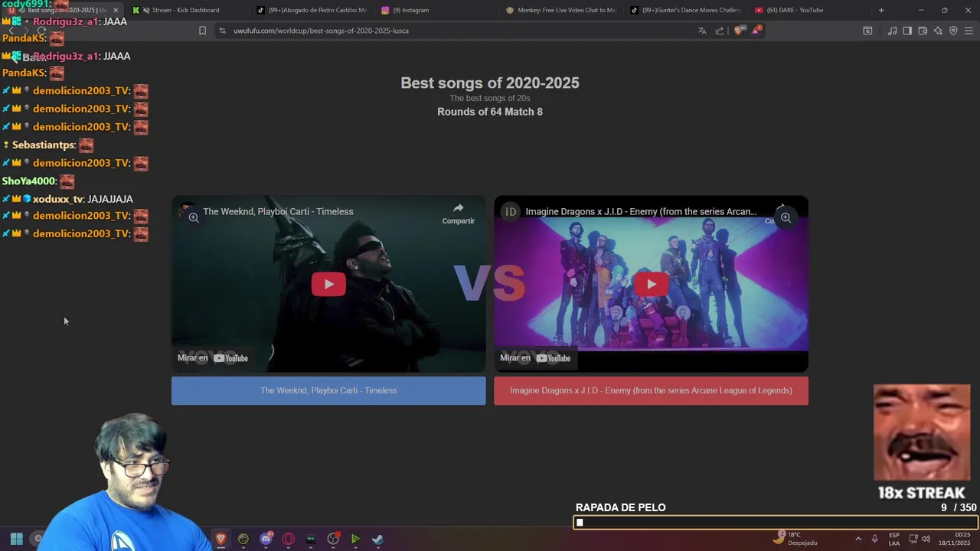Bookmark this page
The image size is (980, 551).
[202, 31]
